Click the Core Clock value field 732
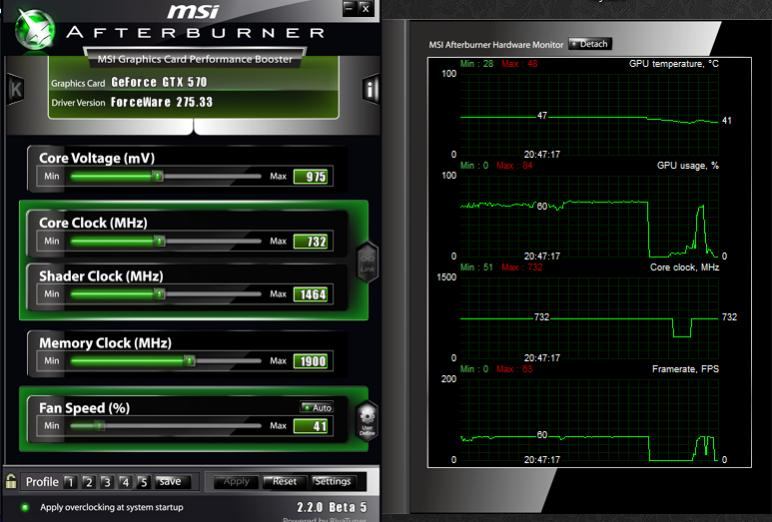This screenshot has height=522, width=772. pos(311,241)
